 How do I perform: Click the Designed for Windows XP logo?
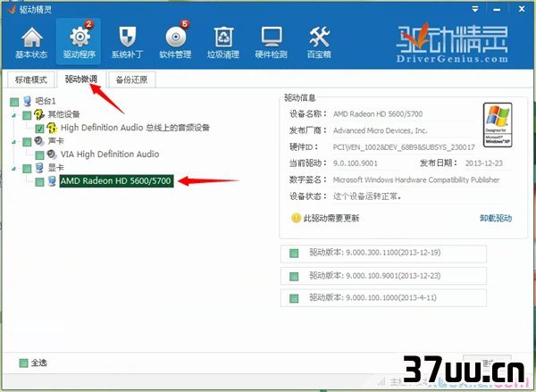pyautogui.click(x=498, y=125)
